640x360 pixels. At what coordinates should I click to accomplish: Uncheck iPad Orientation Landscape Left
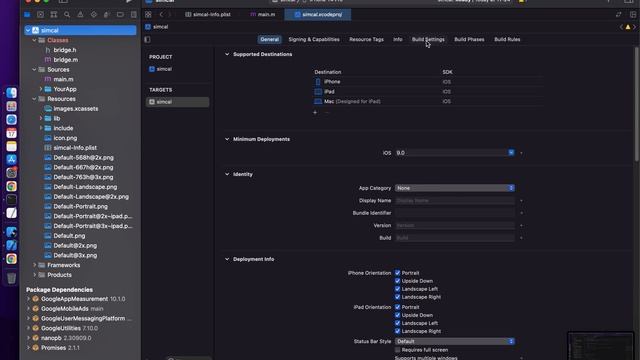398,323
